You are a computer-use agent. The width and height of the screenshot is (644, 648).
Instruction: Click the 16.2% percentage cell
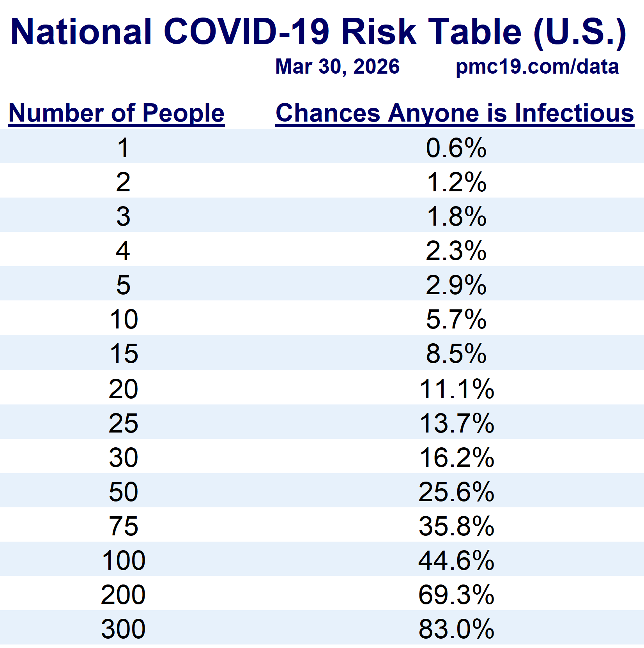point(456,457)
